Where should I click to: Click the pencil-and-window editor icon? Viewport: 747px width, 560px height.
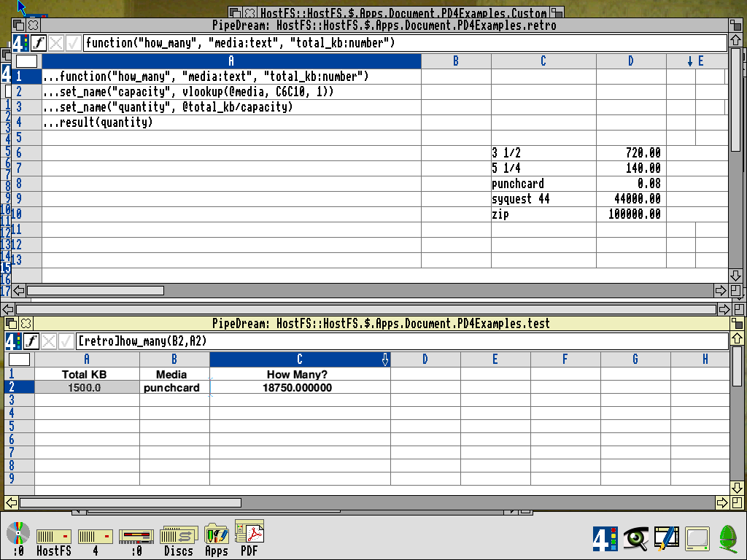pos(667,539)
